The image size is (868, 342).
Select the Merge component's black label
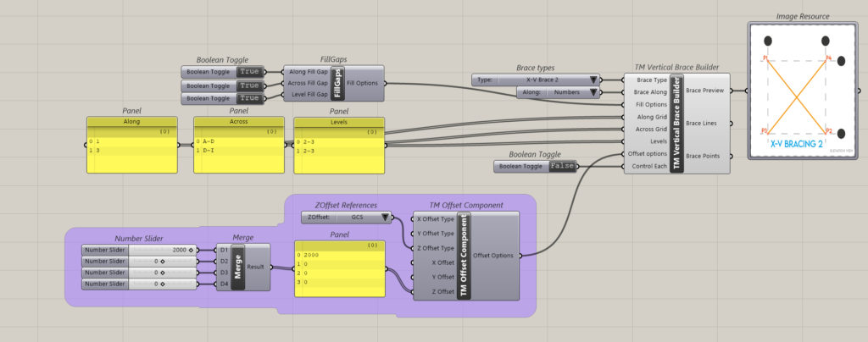(237, 268)
